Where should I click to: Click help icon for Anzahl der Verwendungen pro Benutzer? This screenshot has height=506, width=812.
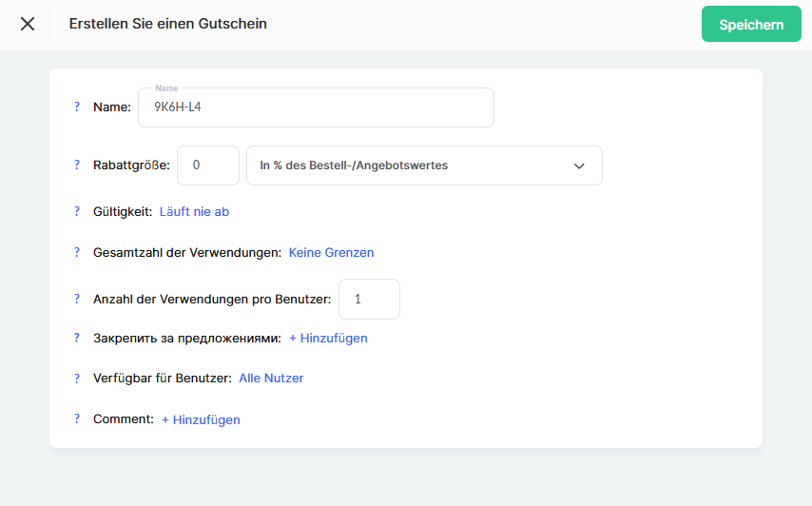[77, 299]
